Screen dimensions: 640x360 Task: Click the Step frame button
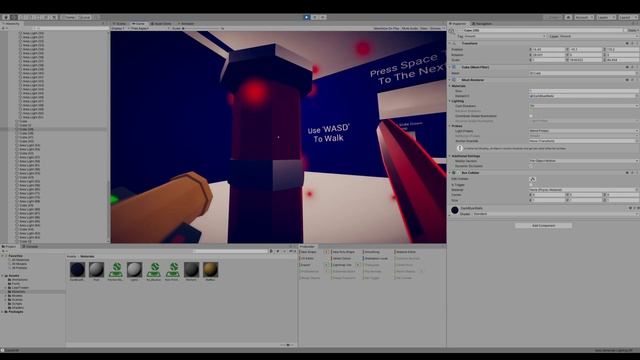323,18
